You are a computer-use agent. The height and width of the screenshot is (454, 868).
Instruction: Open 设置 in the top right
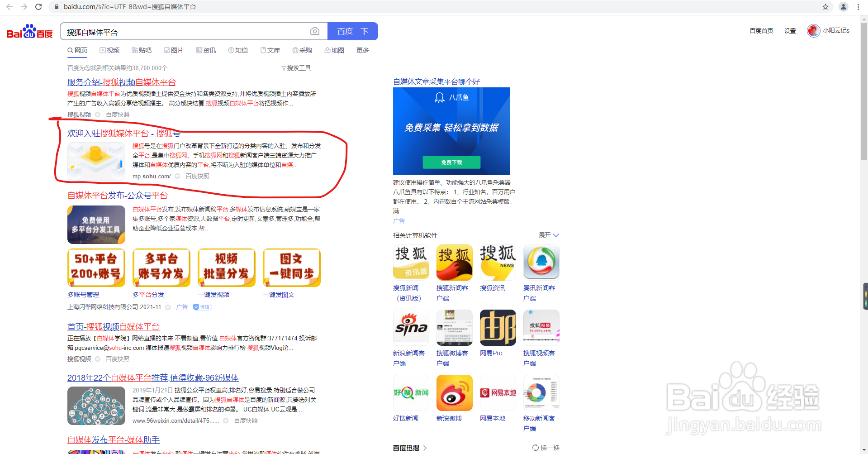tap(790, 31)
